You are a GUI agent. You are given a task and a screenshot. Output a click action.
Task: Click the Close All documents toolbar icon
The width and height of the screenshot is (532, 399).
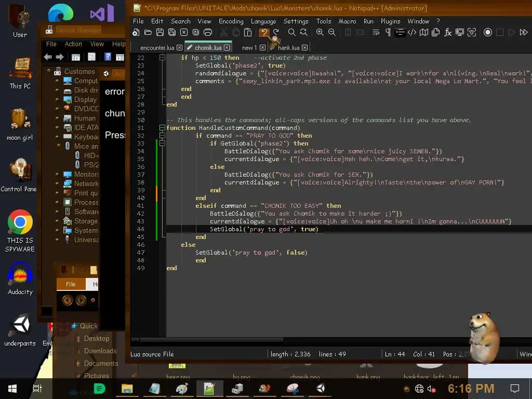pos(196,32)
